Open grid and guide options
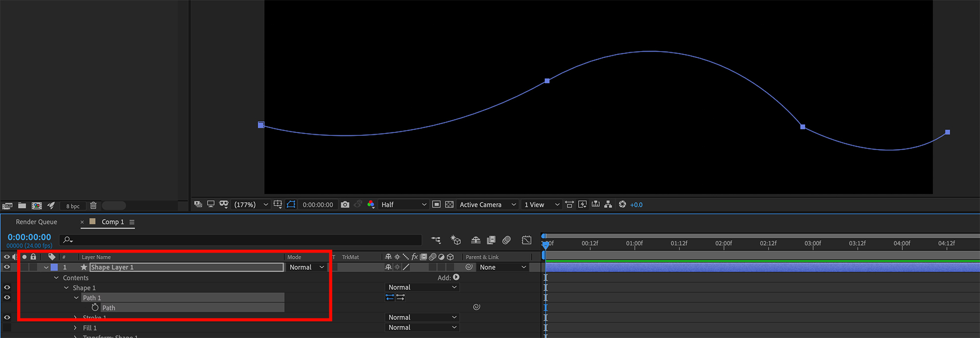The height and width of the screenshot is (338, 980). [x=278, y=204]
